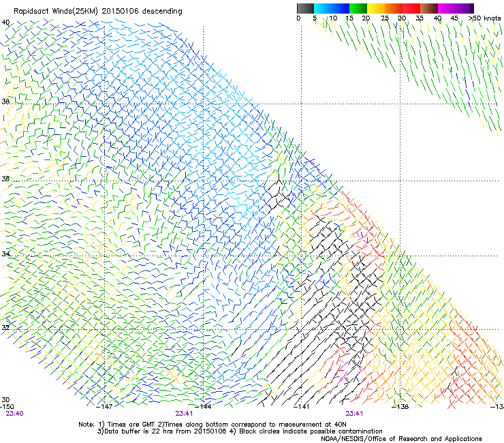
Task: Click the legend tick label '25'
Action: [385, 18]
